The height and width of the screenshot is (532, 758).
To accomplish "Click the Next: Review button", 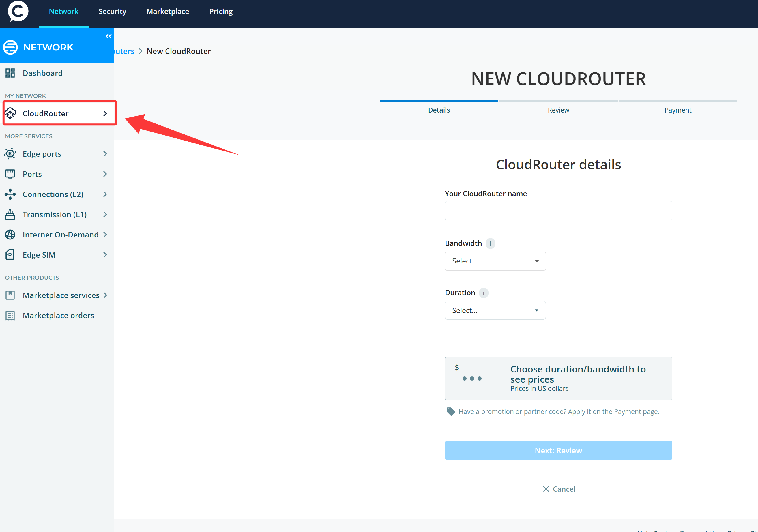I will click(x=558, y=450).
